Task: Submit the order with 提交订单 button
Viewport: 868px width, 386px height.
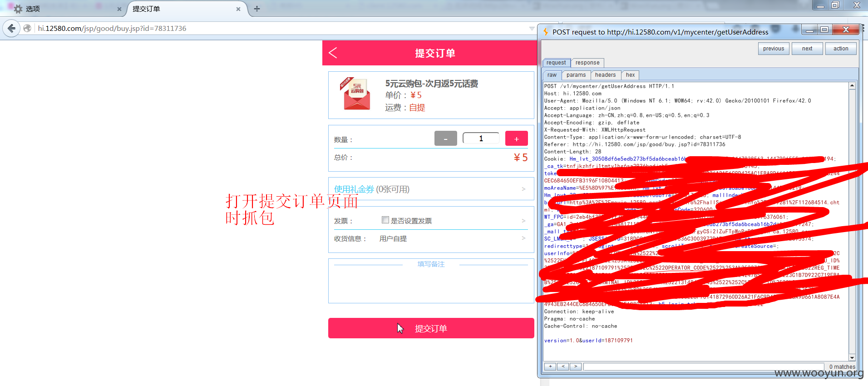Action: coord(431,328)
